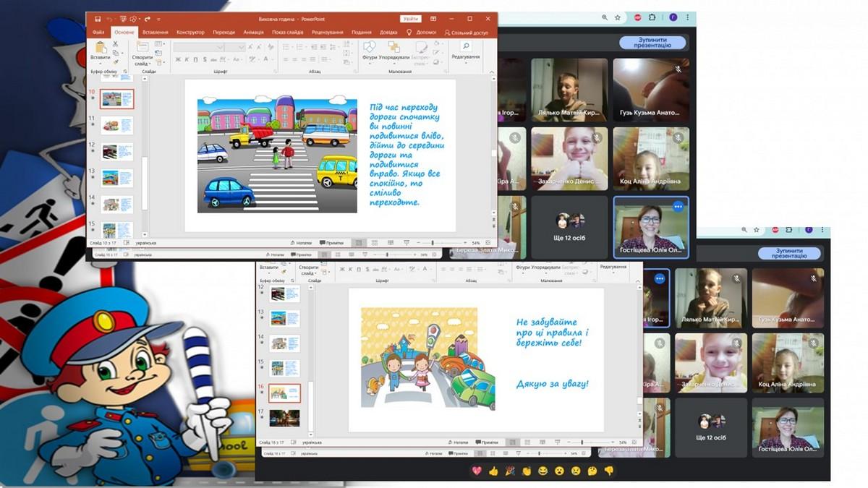Undo the last action in PowerPoint
868x488 pixels.
pos(110,19)
